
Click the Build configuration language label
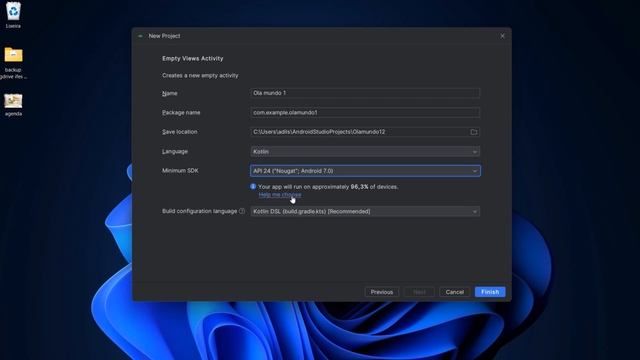point(200,211)
